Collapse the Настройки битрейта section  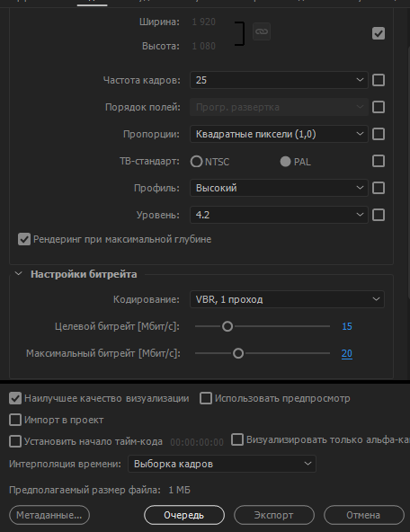(x=19, y=274)
